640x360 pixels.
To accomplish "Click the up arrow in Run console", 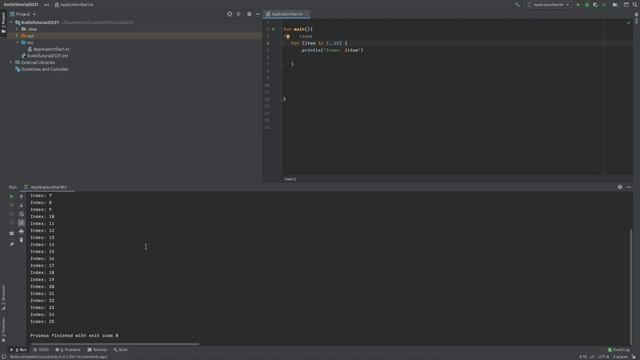I will coord(21,196).
